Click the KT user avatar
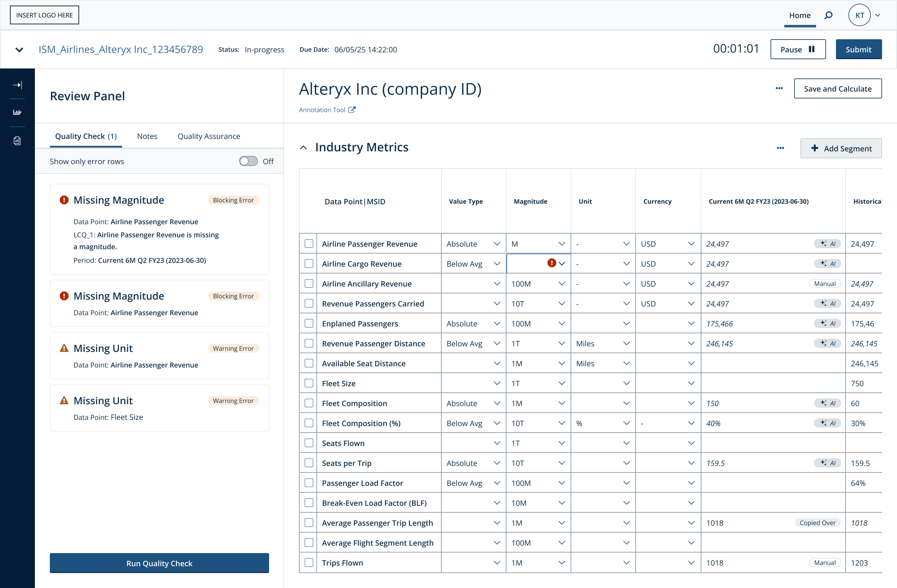The height and width of the screenshot is (588, 897). coord(859,15)
